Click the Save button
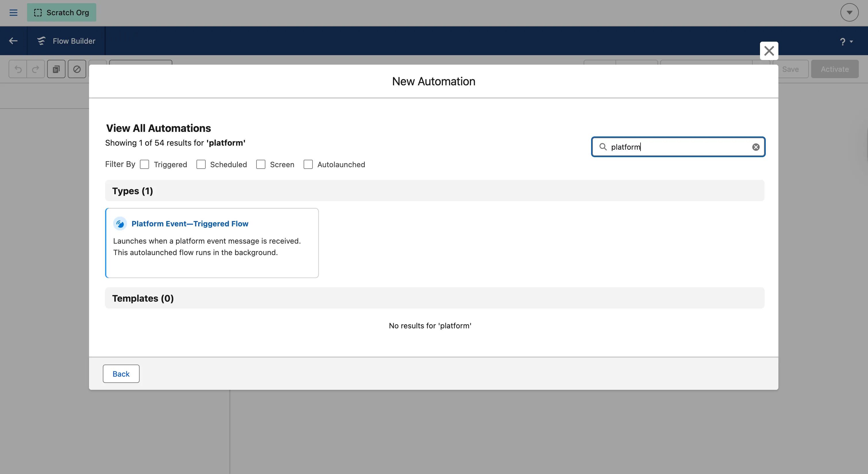The height and width of the screenshot is (474, 868). point(790,69)
